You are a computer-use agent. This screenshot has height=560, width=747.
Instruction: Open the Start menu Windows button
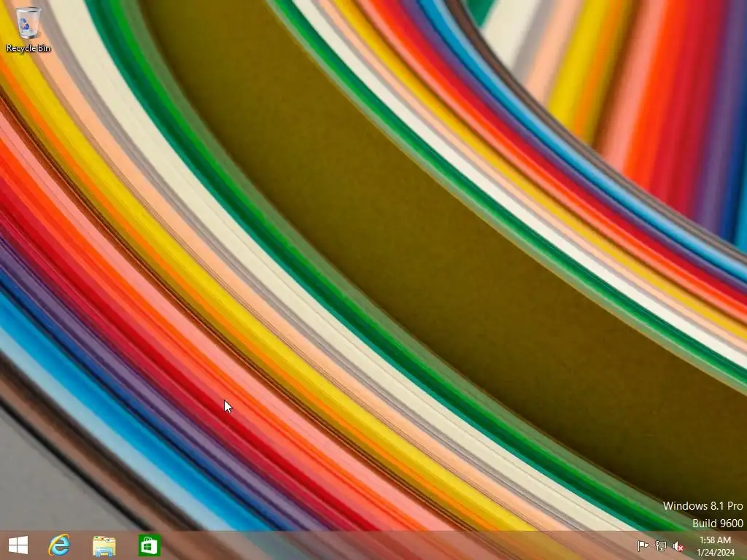pyautogui.click(x=18, y=545)
